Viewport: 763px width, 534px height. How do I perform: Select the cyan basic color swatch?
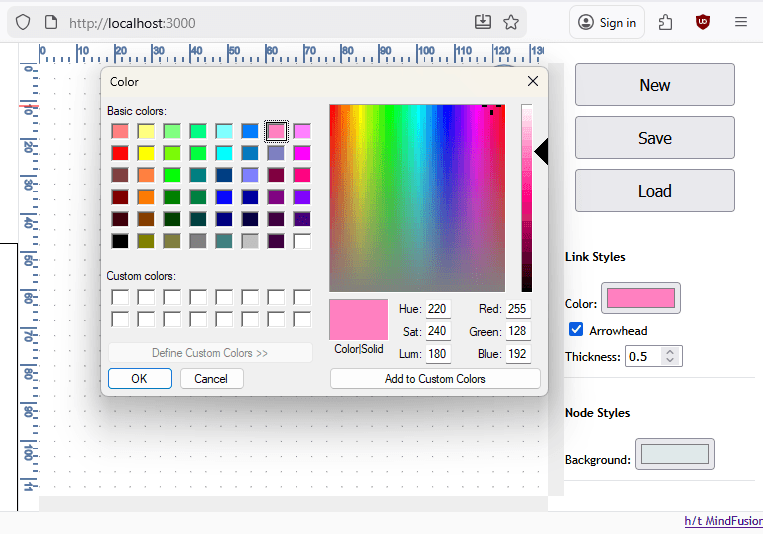point(224,153)
